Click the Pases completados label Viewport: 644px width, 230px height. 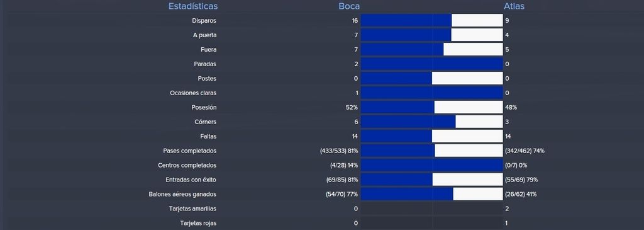point(190,151)
